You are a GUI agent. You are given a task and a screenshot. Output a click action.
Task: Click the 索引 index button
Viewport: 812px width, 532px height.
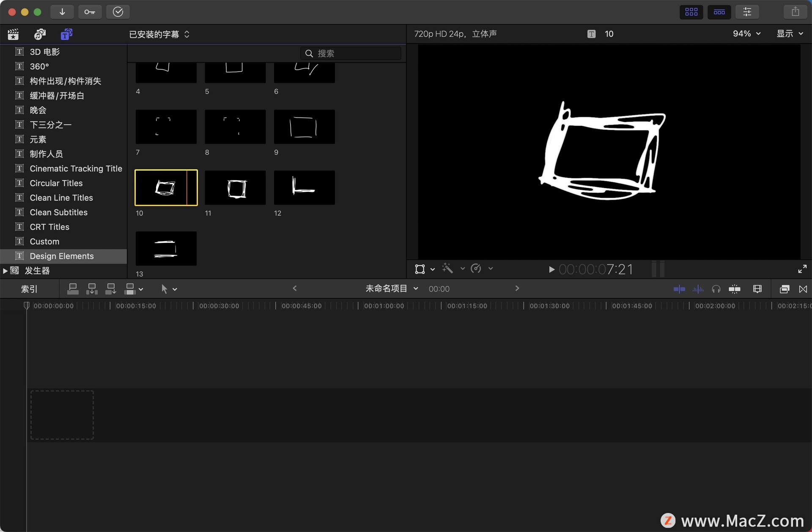29,289
